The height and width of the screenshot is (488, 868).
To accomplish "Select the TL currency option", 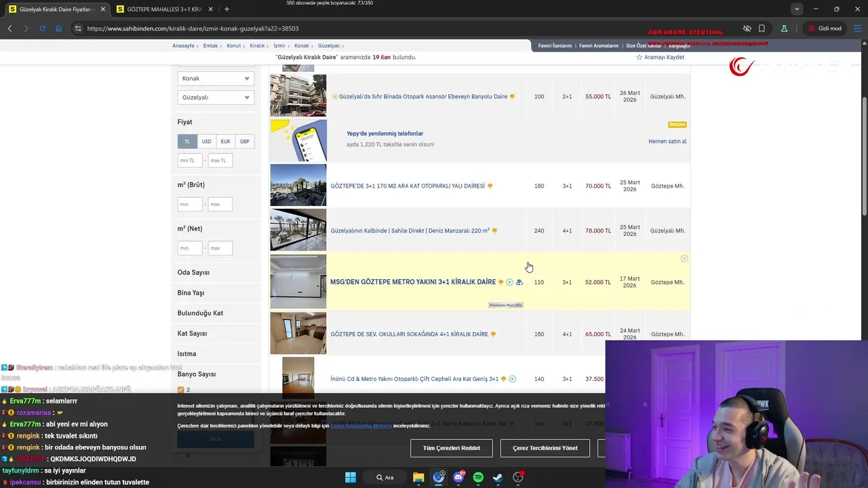I will (187, 142).
